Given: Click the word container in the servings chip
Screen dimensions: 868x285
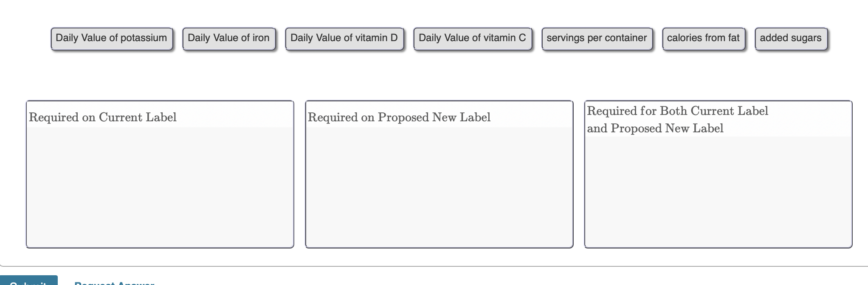Looking at the screenshot, I should (623, 38).
